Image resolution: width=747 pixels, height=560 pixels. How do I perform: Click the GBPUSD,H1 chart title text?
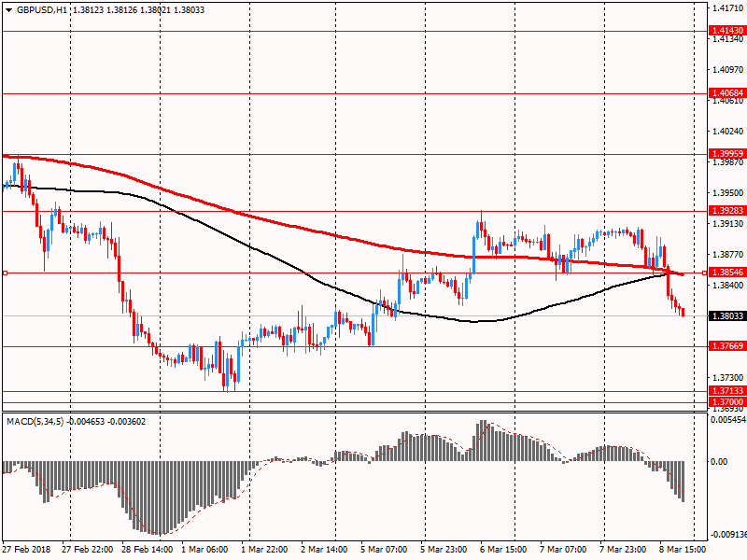[41, 10]
